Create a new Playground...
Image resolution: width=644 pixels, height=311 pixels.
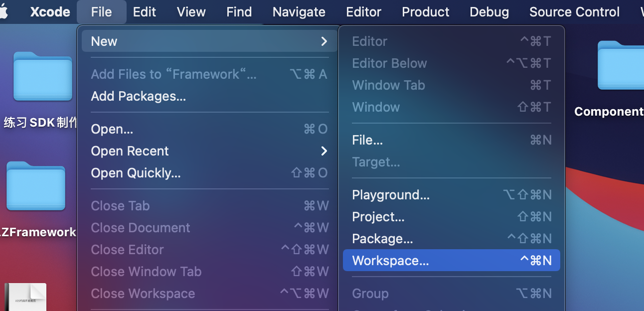[x=452, y=195]
